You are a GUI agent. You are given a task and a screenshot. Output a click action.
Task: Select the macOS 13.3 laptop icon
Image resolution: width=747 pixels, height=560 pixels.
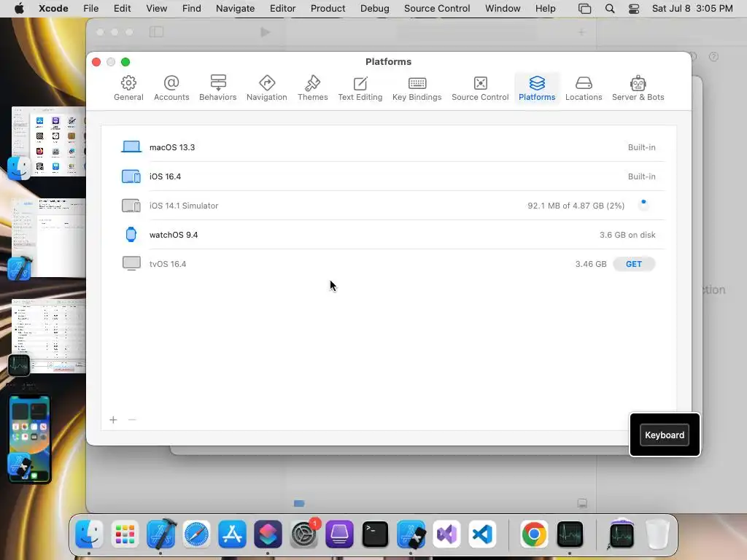tap(131, 147)
